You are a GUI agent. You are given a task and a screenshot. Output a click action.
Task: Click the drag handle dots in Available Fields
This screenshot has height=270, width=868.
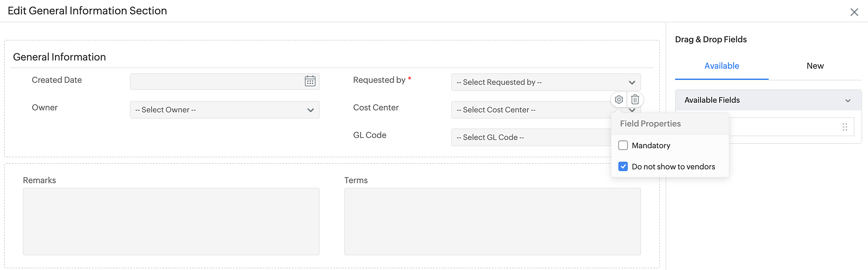click(x=845, y=127)
